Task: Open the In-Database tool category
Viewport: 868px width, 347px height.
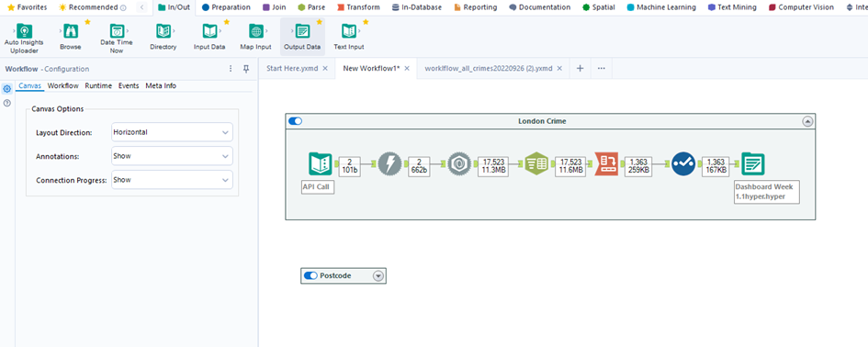Action: [416, 7]
